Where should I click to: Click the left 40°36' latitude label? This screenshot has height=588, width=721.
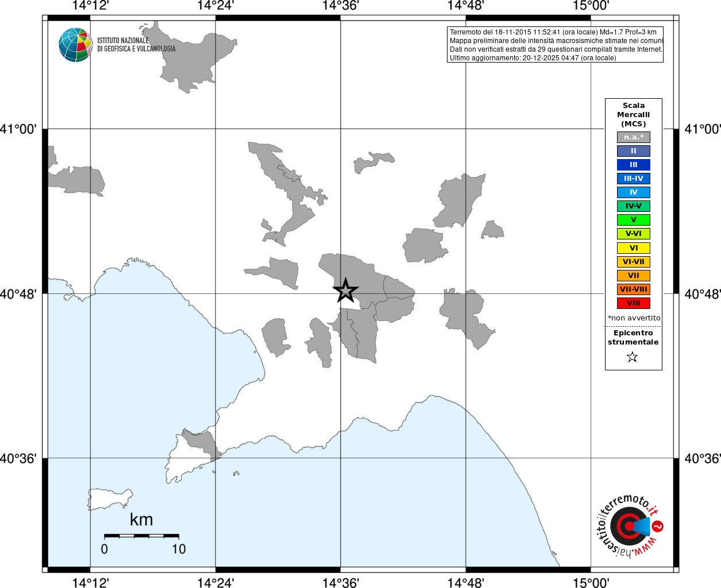coord(18,459)
